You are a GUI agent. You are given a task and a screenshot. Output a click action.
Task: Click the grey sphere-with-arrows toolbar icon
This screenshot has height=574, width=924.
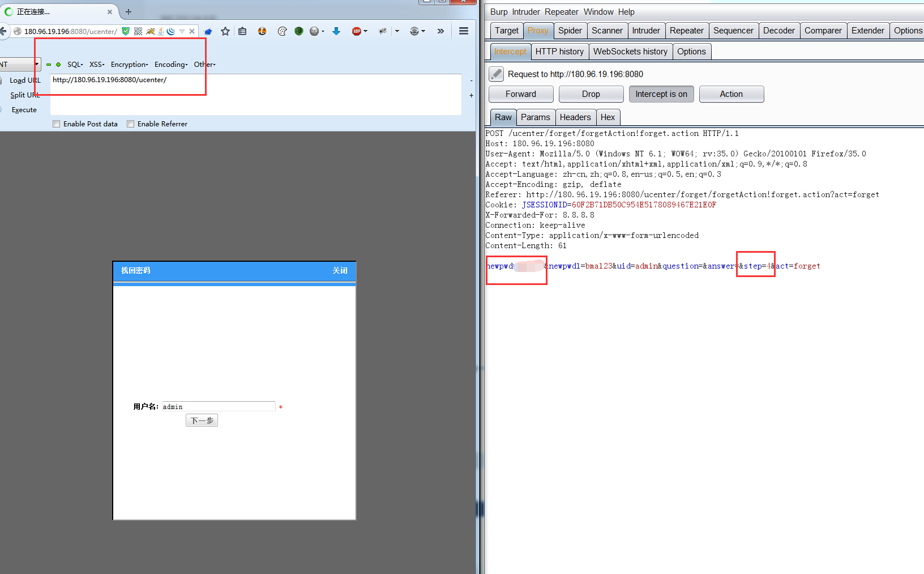[414, 31]
